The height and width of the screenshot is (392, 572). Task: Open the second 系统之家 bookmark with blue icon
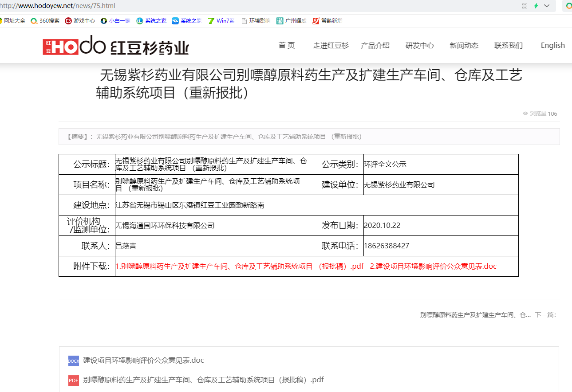coord(186,21)
